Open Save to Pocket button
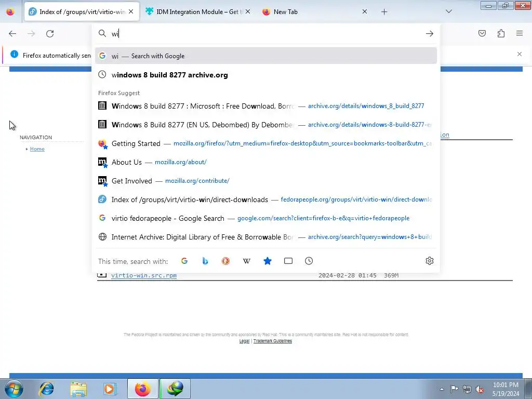The image size is (532, 399). (482, 33)
